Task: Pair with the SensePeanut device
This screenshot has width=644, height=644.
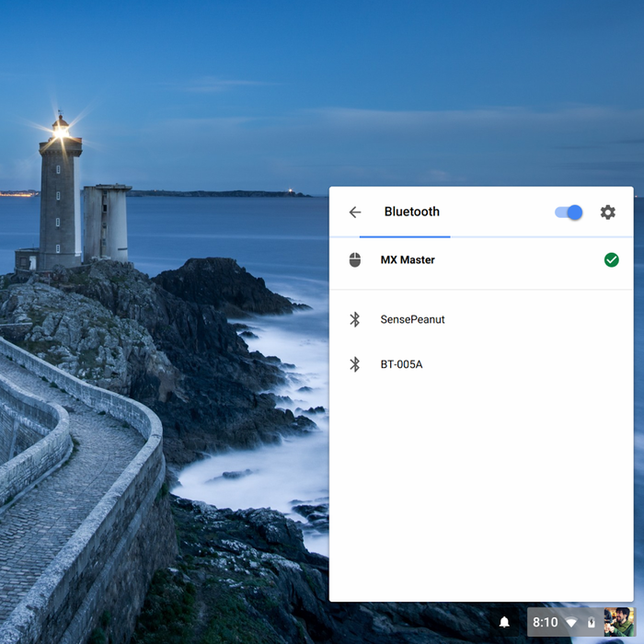Action: point(412,319)
